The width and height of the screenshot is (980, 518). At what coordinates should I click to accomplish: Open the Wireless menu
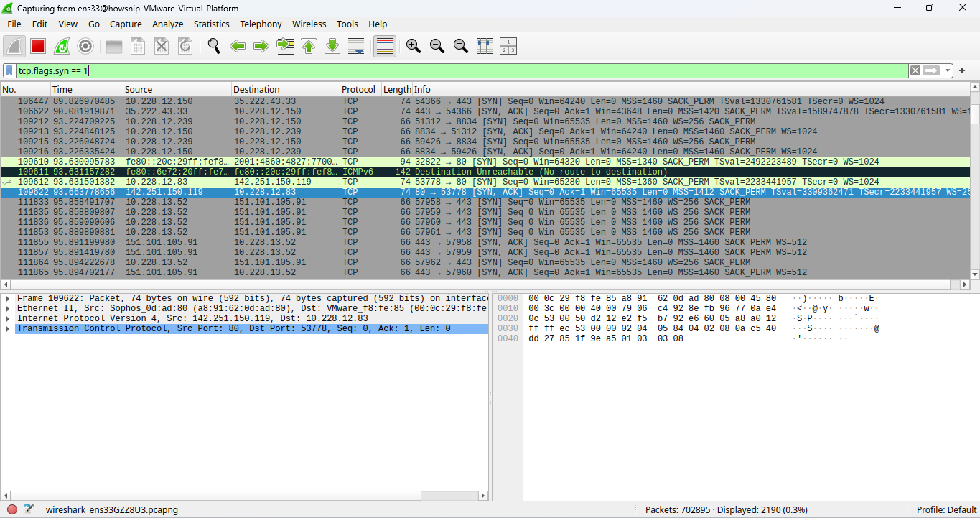coord(309,24)
